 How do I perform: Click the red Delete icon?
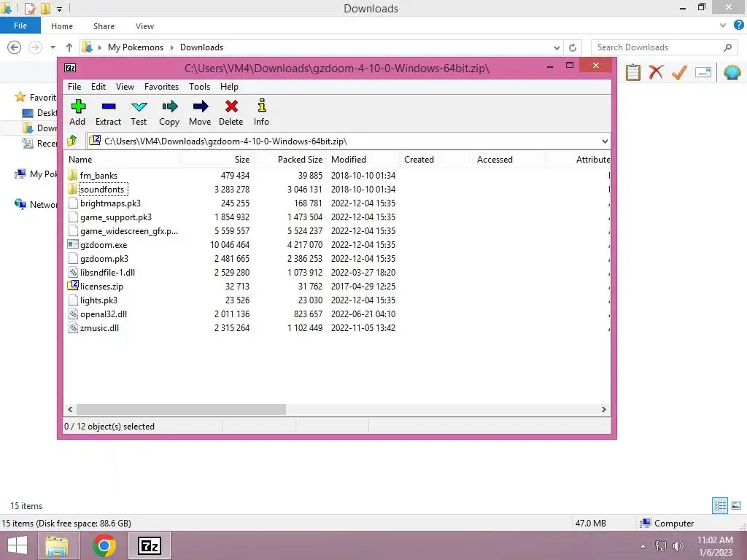tap(231, 112)
